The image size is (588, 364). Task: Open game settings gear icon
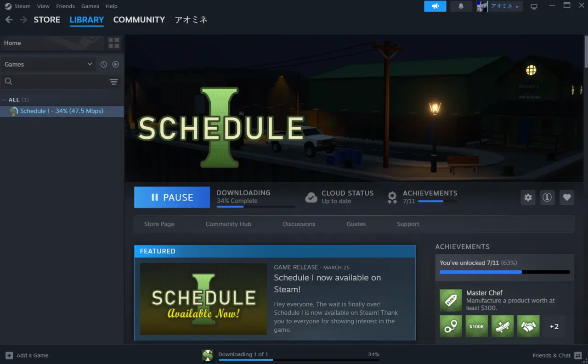pyautogui.click(x=528, y=197)
